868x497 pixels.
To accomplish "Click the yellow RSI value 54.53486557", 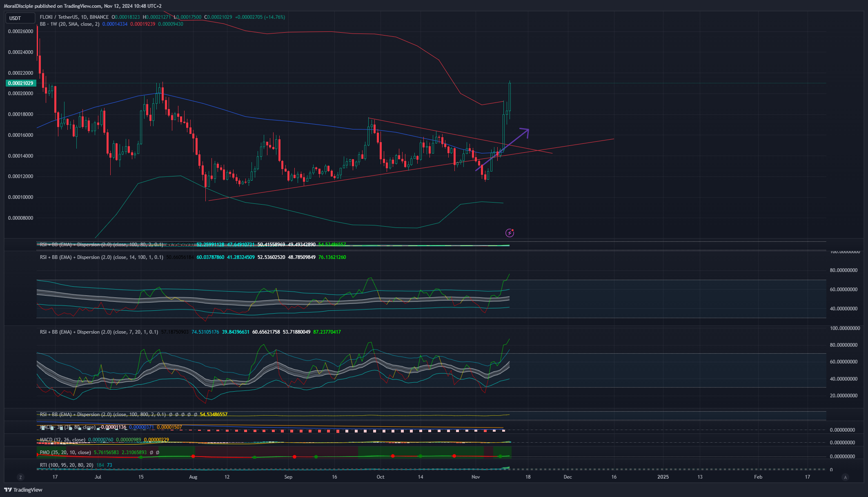I will click(214, 415).
